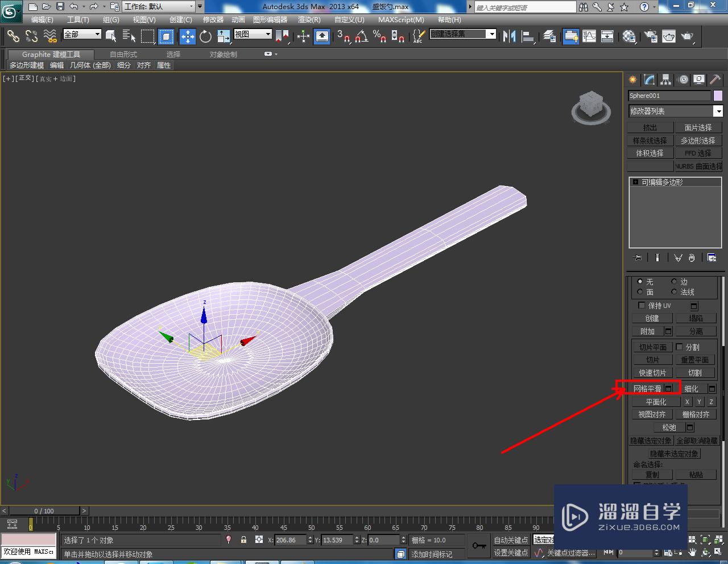The width and height of the screenshot is (728, 564).
Task: Open the 编辑(E) menu
Action: pyautogui.click(x=42, y=19)
